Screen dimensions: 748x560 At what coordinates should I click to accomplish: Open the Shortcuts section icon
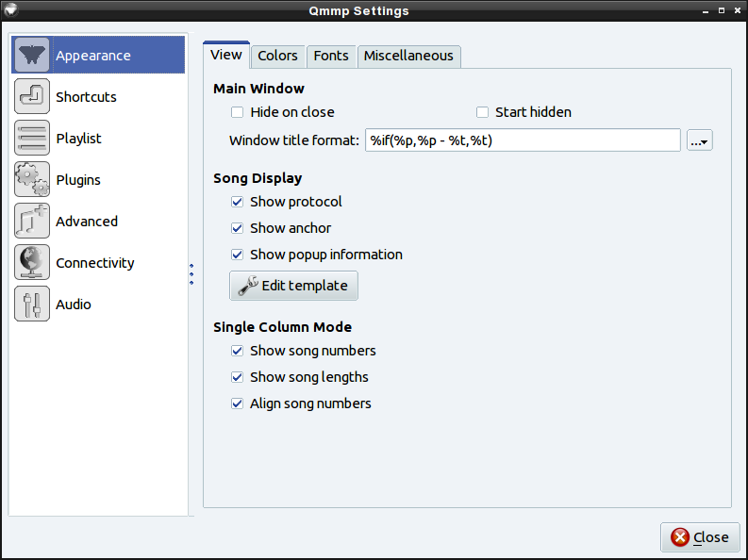pyautogui.click(x=32, y=97)
